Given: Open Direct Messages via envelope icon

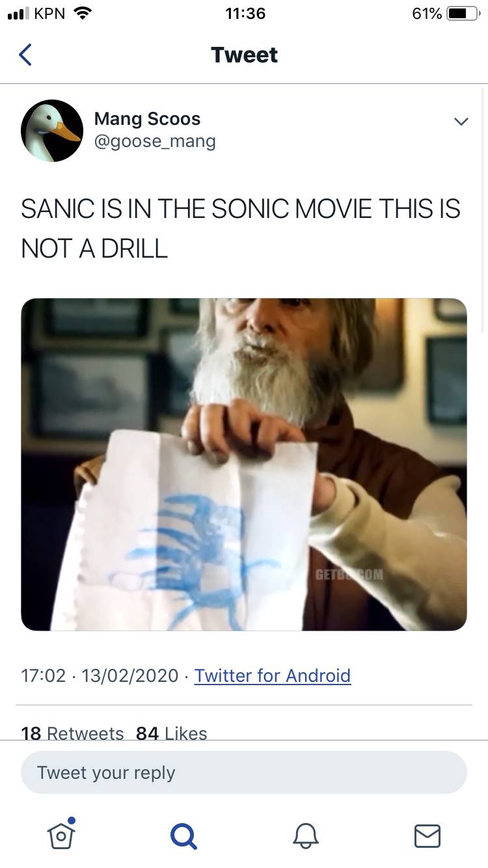Looking at the screenshot, I should 427,837.
